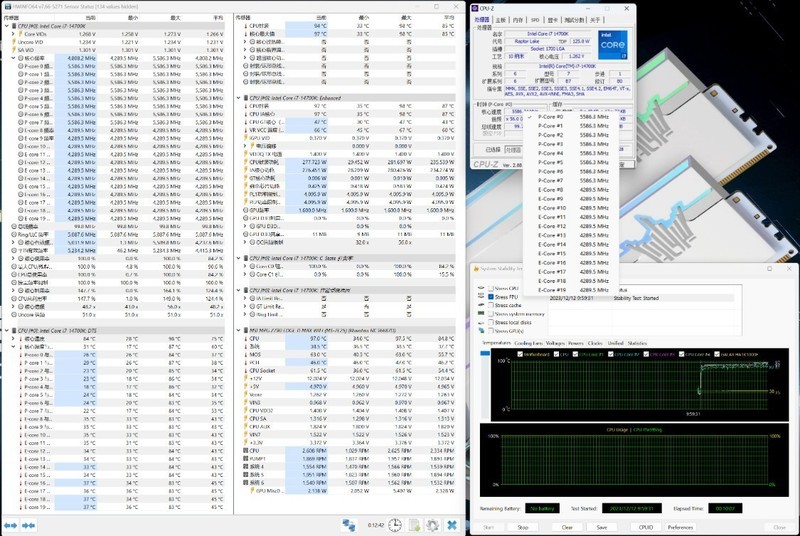Enable Stress system memory checkbox
The image size is (800, 536).
point(491,314)
